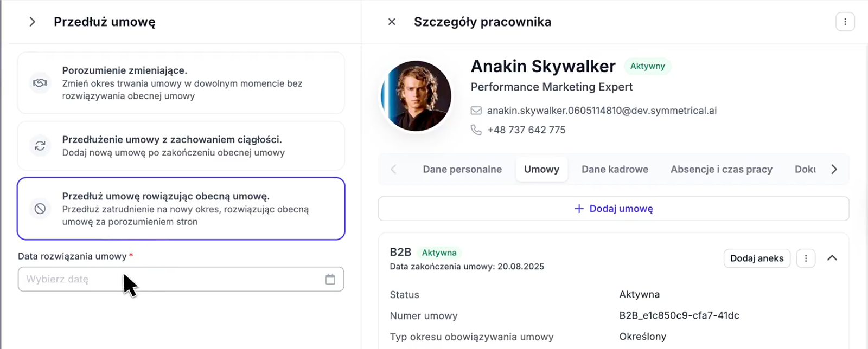Select Przedłuż umowę rowiązując obecną umowę option
The height and width of the screenshot is (349, 868).
coord(181,209)
